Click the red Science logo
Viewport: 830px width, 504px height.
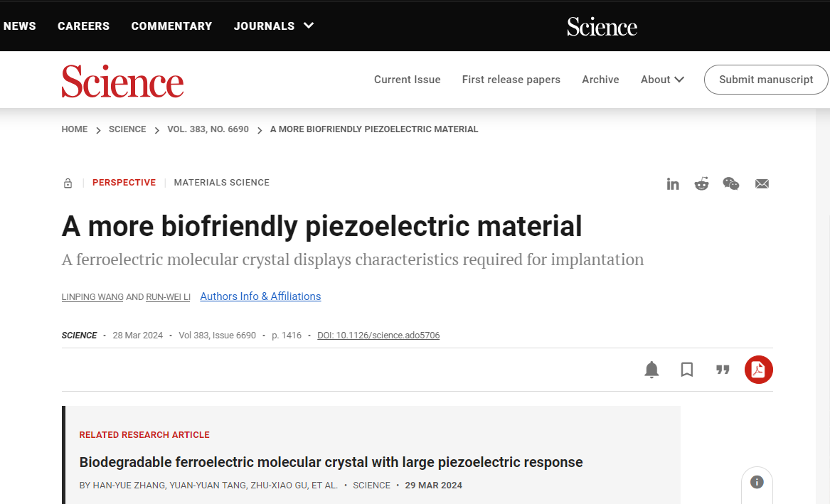point(122,81)
